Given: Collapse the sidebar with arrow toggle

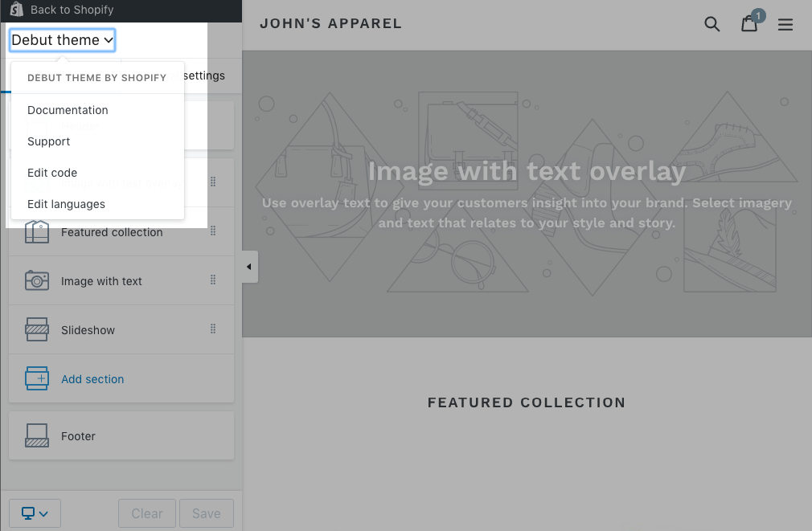Looking at the screenshot, I should point(249,267).
